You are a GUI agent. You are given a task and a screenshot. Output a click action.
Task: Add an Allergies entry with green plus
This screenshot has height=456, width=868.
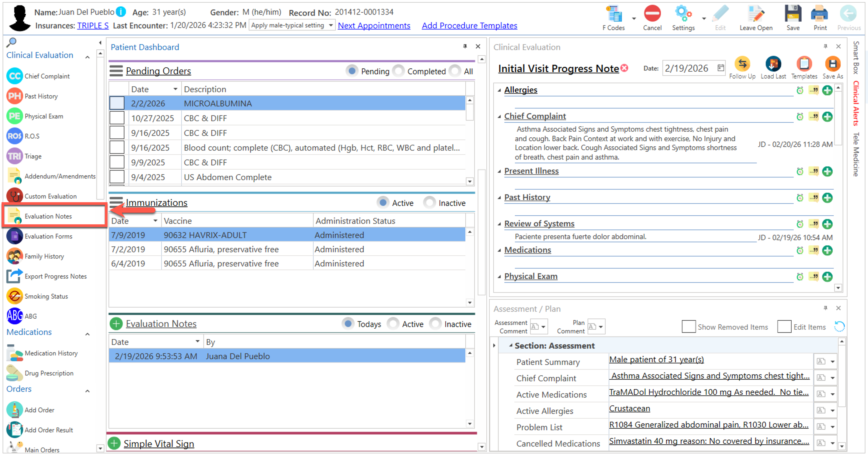click(x=827, y=90)
